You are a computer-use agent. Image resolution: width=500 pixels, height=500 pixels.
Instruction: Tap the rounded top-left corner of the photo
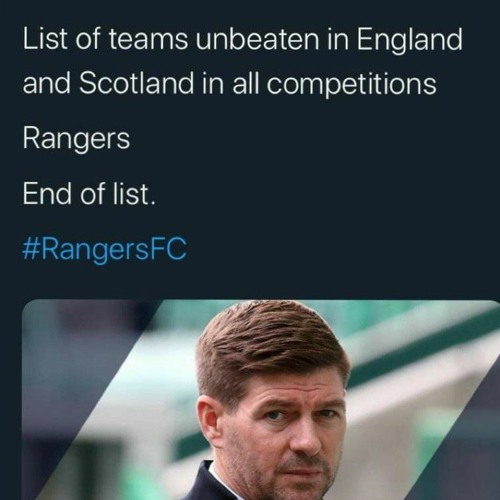click(x=28, y=306)
